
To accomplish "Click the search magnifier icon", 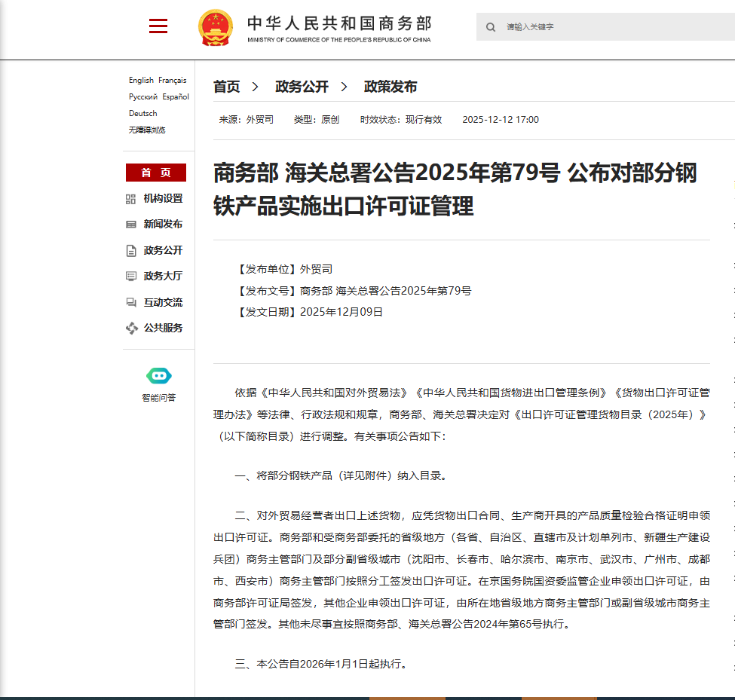I will pos(491,27).
